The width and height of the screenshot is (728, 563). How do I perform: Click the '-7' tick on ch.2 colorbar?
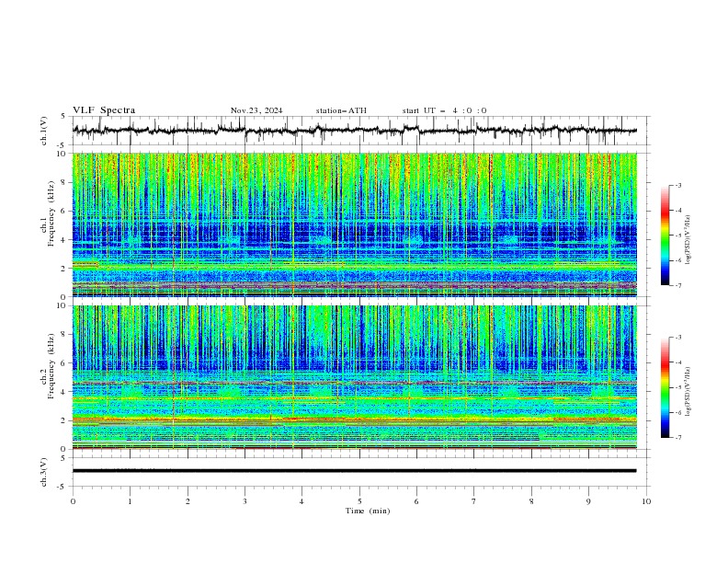coord(678,438)
